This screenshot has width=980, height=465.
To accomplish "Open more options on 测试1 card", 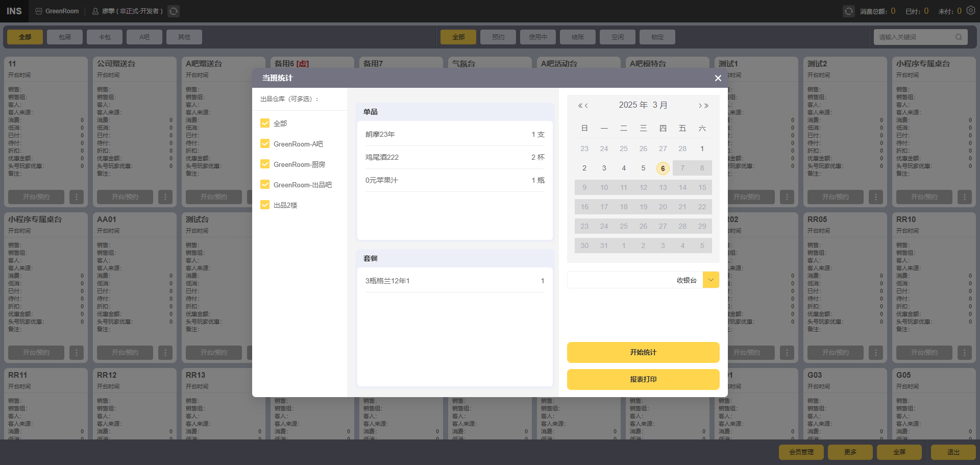I will (787, 197).
